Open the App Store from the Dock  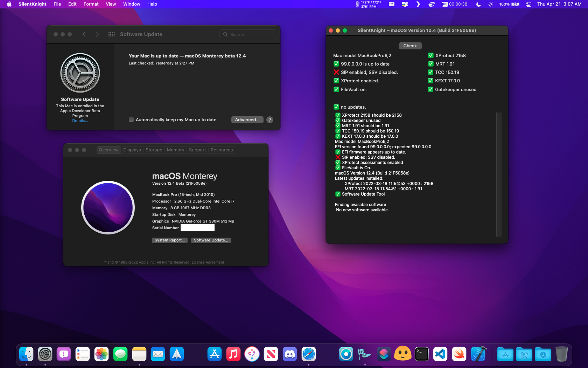215,354
